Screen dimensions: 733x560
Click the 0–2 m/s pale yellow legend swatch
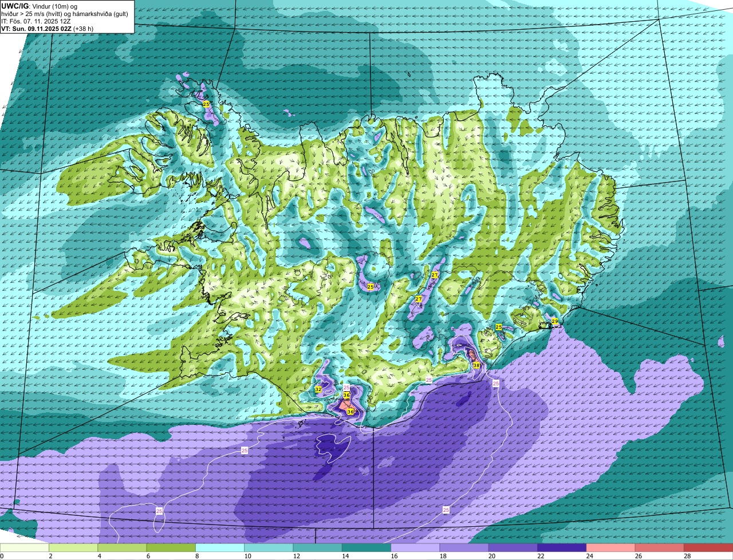point(25,548)
